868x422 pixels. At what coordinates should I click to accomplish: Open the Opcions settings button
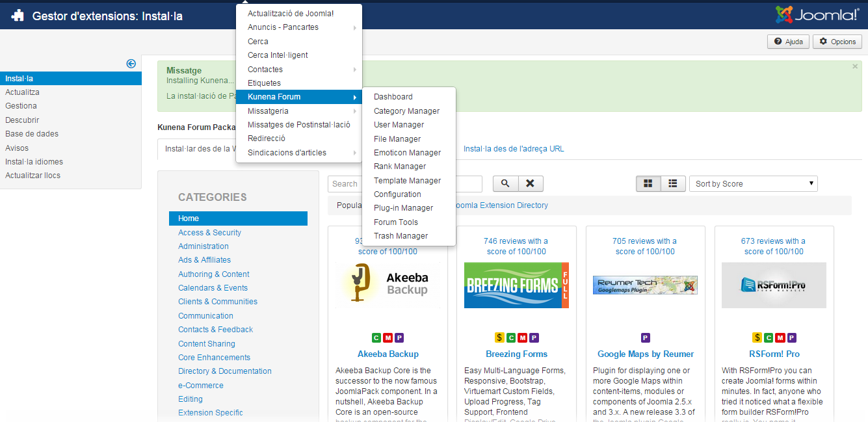[x=837, y=42]
